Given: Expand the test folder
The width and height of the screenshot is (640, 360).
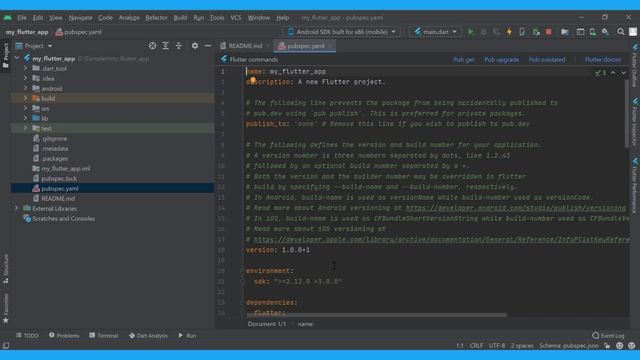Looking at the screenshot, I should click(25, 128).
